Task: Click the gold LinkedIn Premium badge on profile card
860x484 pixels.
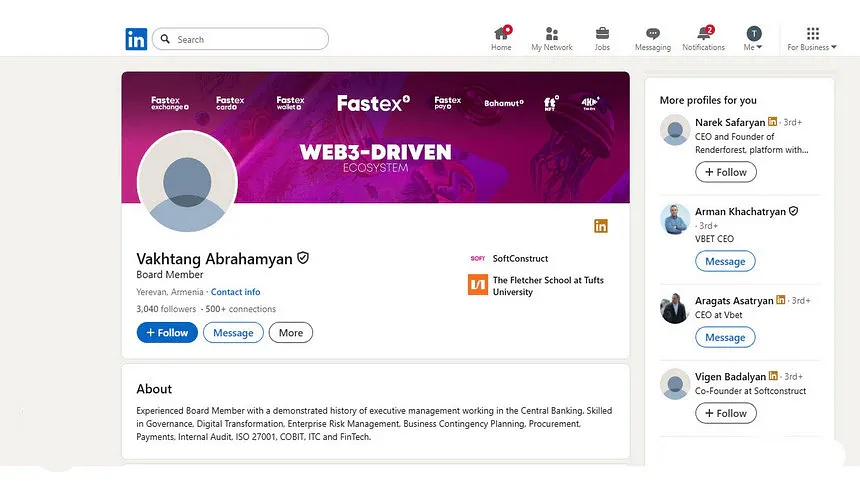Action: [x=601, y=226]
